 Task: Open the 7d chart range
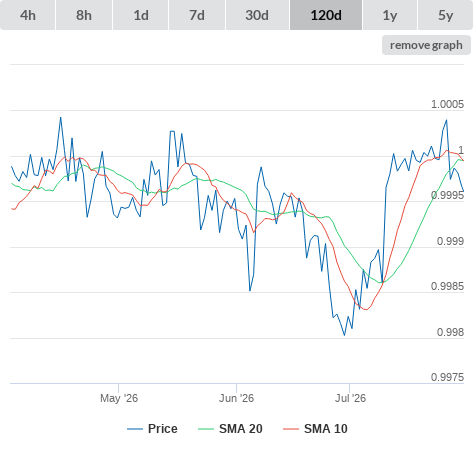[x=197, y=15]
